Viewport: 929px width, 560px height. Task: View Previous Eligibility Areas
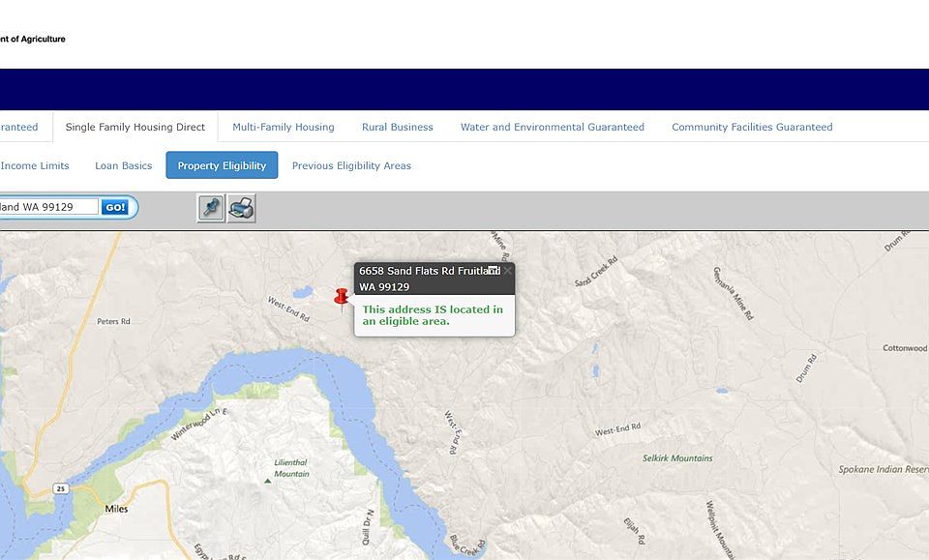coord(351,165)
